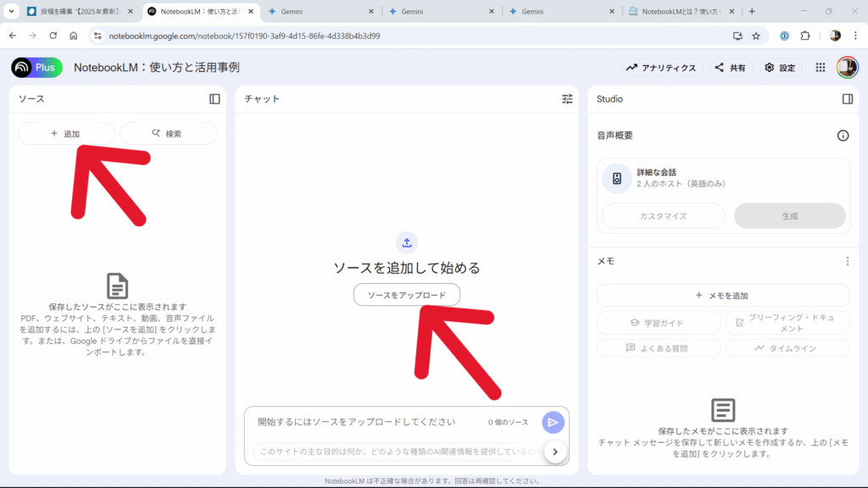868x488 pixels.
Task: Click the 追加 source button
Action: click(x=66, y=133)
